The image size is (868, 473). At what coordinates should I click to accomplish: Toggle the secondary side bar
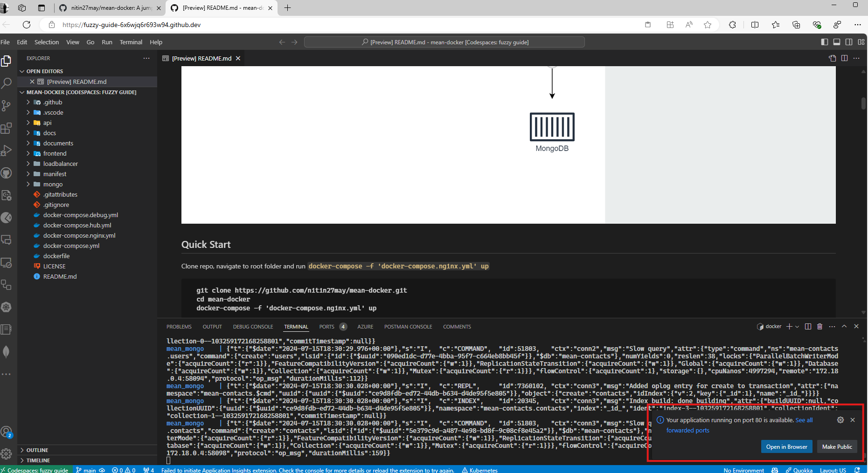[849, 42]
